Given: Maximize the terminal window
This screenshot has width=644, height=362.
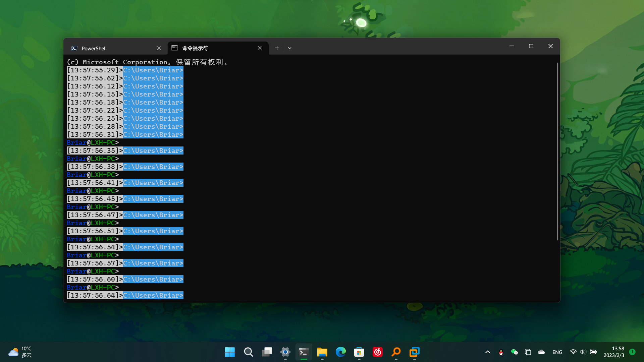Looking at the screenshot, I should point(531,46).
